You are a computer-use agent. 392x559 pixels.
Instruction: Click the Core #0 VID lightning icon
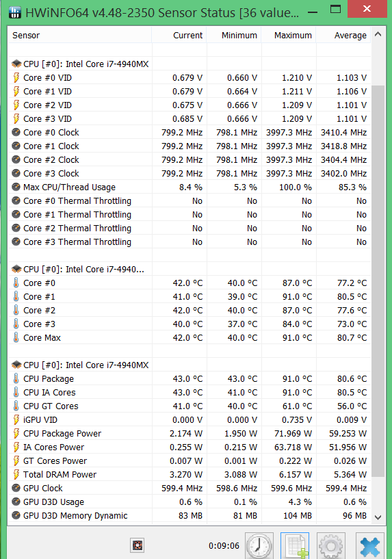(x=16, y=78)
